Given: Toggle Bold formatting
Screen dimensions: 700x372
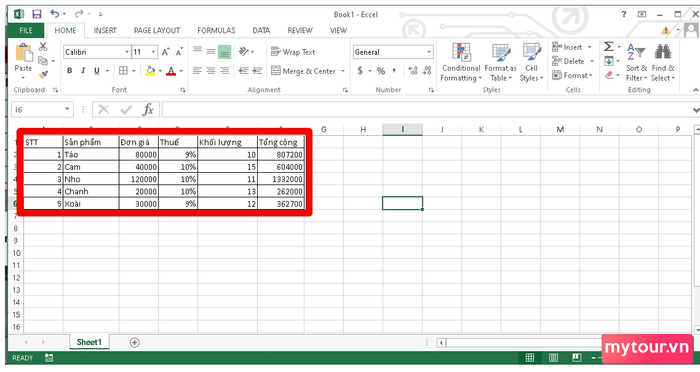Looking at the screenshot, I should (x=70, y=71).
